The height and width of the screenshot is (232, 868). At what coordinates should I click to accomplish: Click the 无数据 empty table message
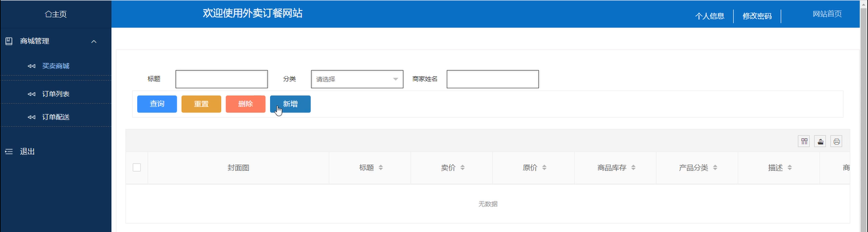488,204
